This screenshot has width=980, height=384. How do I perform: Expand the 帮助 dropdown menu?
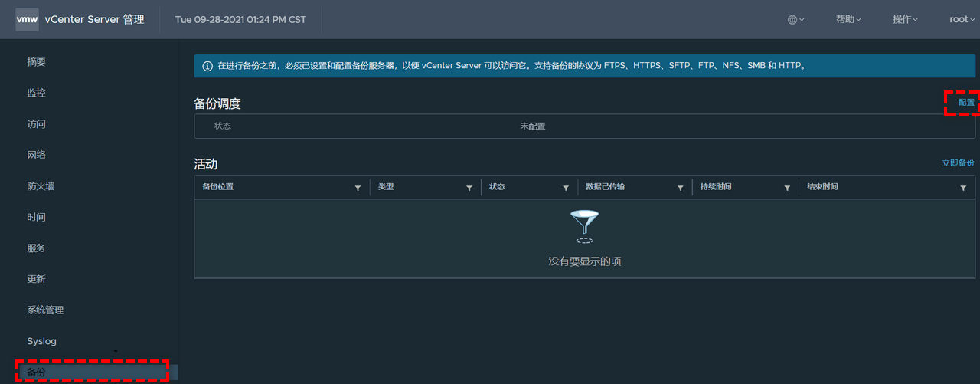point(848,20)
